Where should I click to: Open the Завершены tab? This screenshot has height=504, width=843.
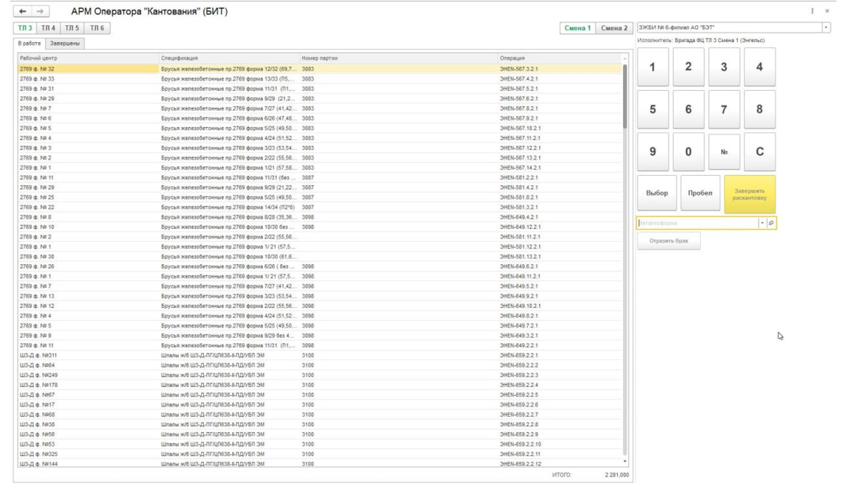pyautogui.click(x=65, y=43)
